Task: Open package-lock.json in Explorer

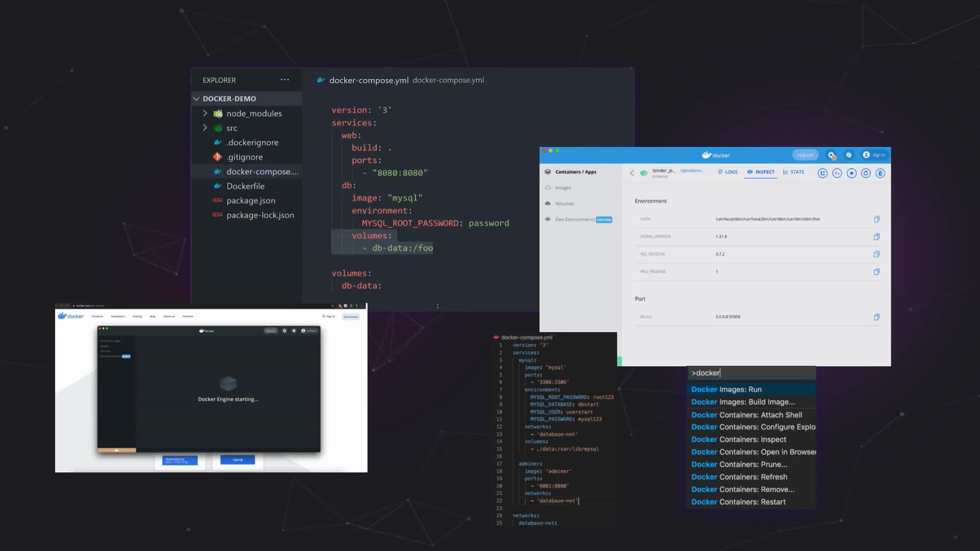Action: (260, 215)
